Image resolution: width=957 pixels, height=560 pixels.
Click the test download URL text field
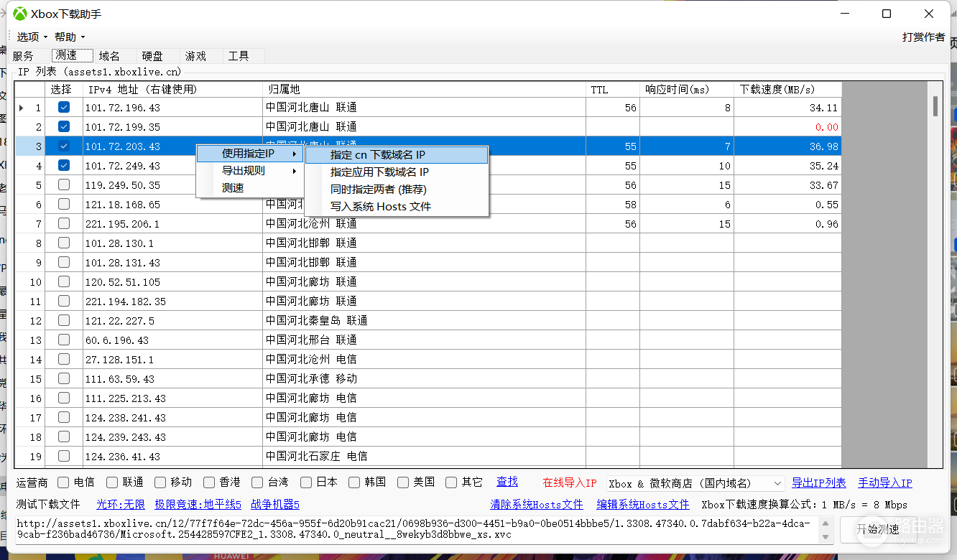coord(424,529)
